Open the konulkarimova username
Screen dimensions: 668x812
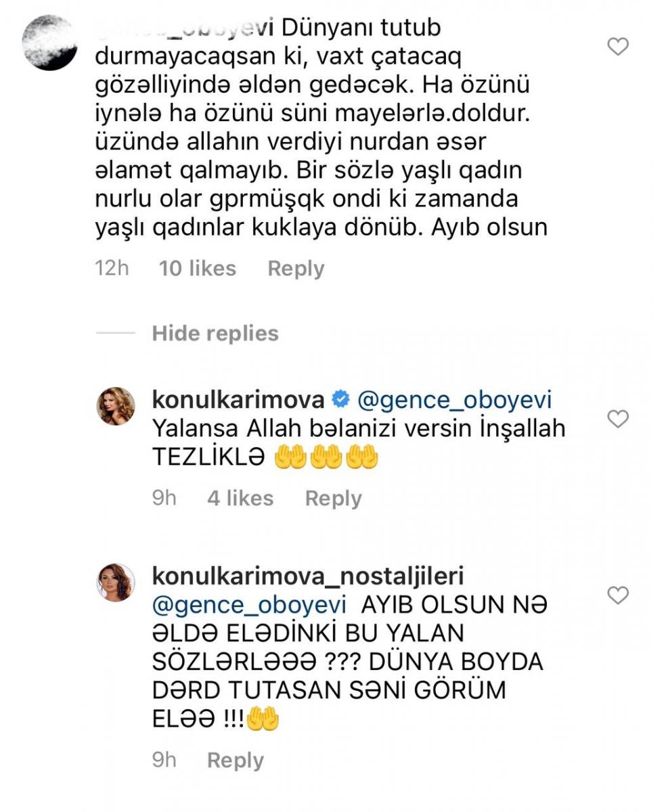239,401
